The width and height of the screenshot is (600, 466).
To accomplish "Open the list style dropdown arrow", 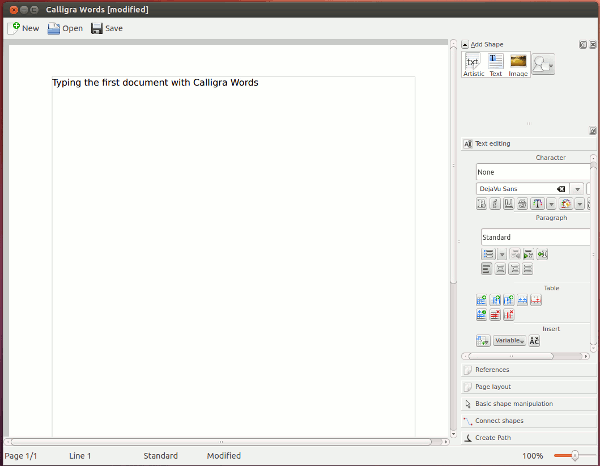I will tap(502, 254).
